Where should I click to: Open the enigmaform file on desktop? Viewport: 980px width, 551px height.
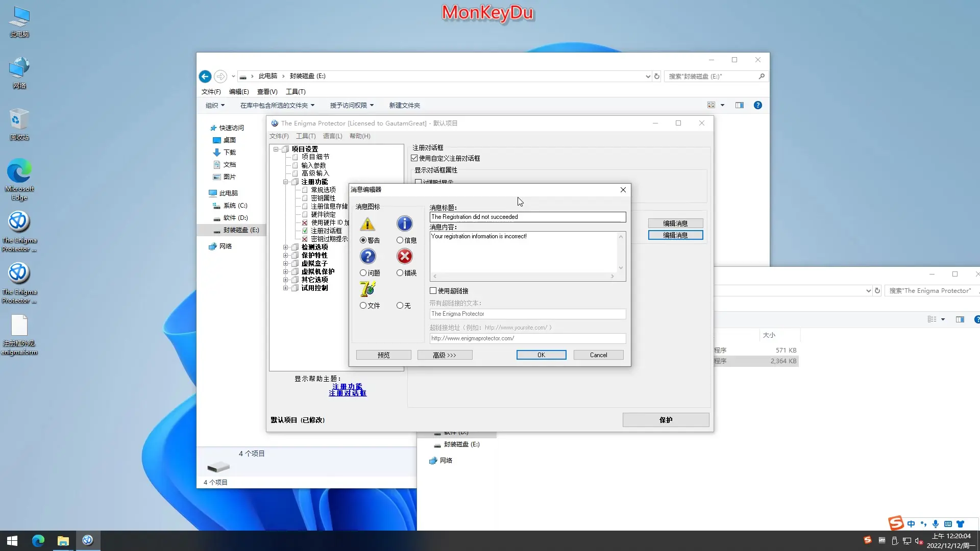point(19,335)
